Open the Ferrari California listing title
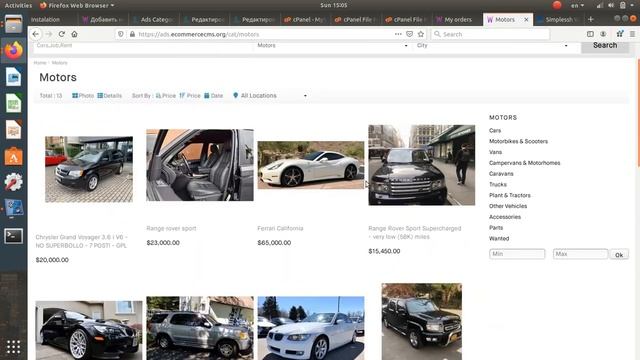This screenshot has height=360, width=640. (280, 229)
